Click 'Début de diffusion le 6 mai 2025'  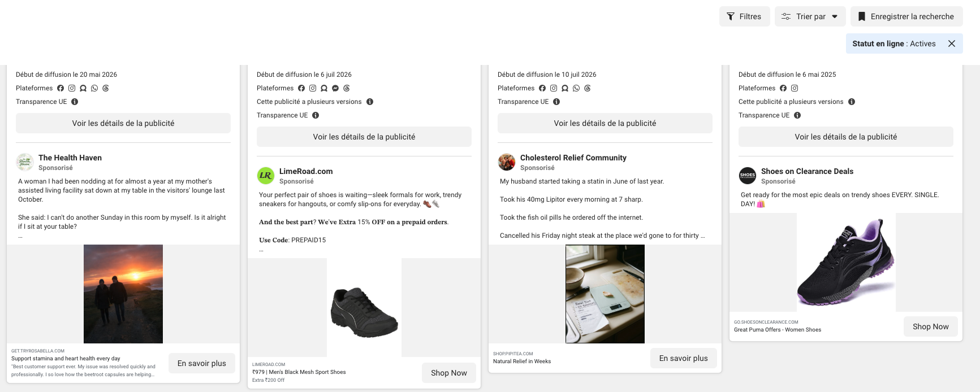click(787, 75)
